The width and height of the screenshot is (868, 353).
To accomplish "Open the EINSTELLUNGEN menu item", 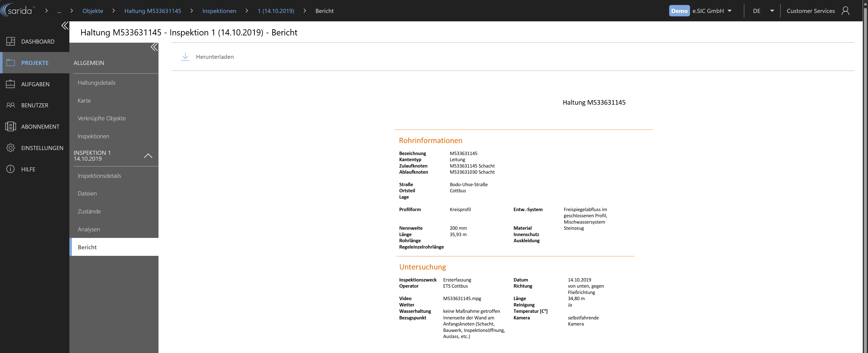I will pyautogui.click(x=35, y=148).
